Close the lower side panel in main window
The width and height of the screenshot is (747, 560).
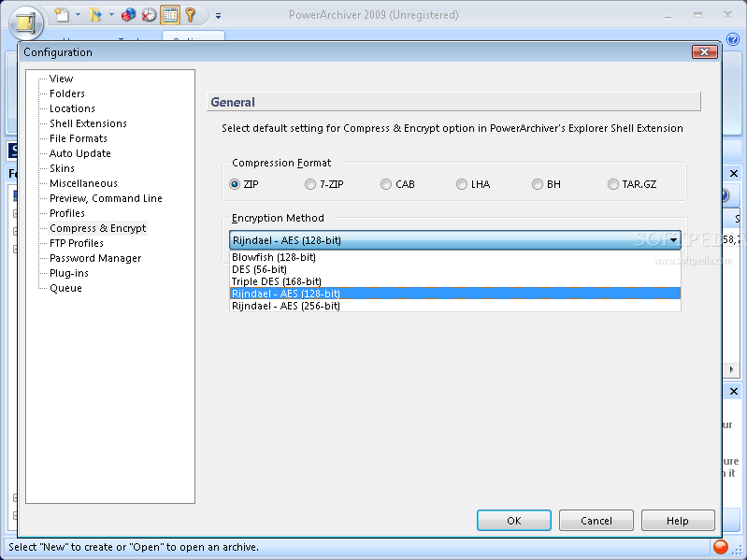734,392
